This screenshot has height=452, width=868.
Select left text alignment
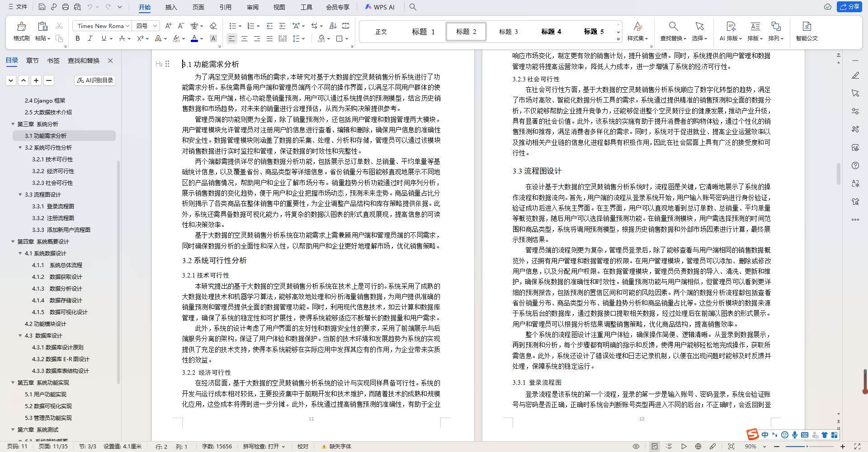pyautogui.click(x=231, y=39)
